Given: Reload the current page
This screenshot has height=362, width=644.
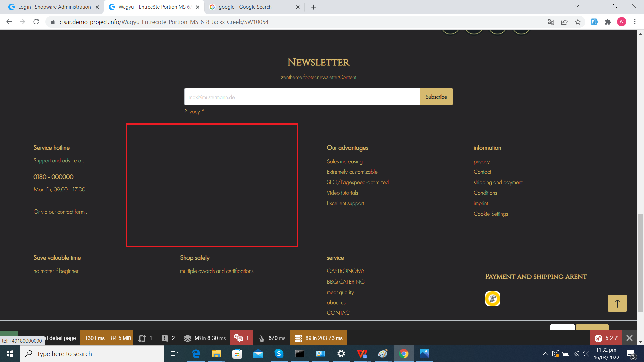Looking at the screenshot, I should point(36,22).
